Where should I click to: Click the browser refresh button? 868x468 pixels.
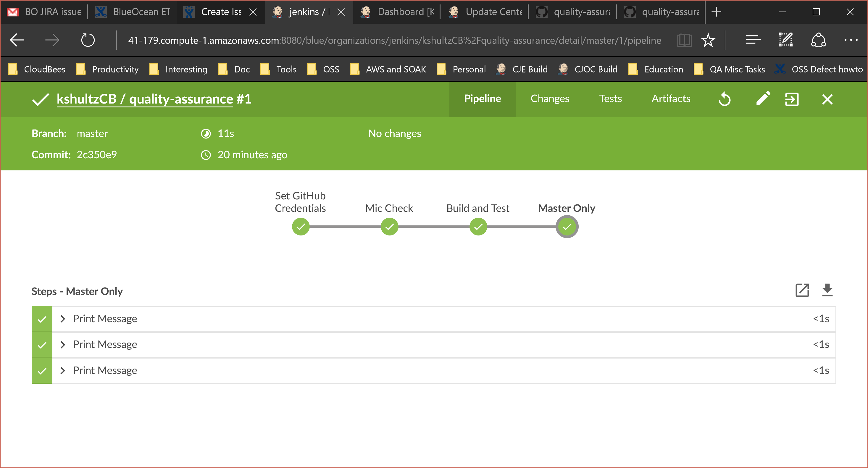coord(88,41)
